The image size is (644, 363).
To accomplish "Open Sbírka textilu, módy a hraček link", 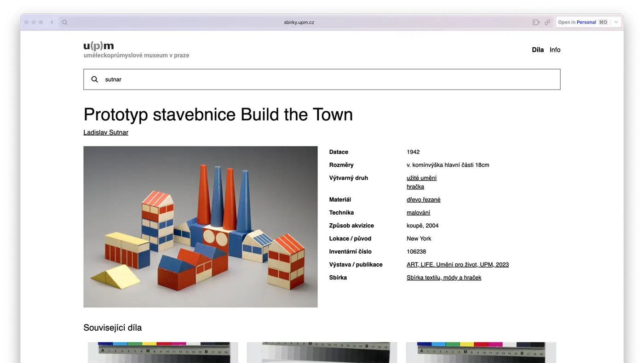I will [x=444, y=278].
